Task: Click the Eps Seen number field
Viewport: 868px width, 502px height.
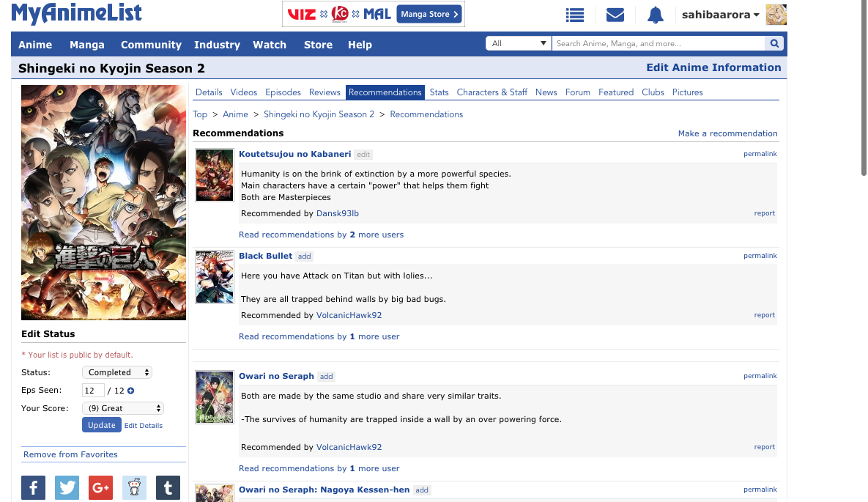Action: point(93,391)
